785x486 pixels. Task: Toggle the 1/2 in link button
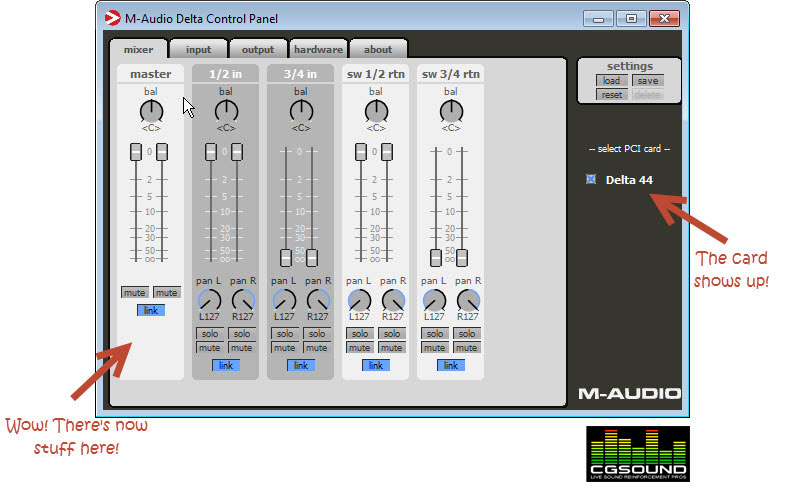[226, 365]
